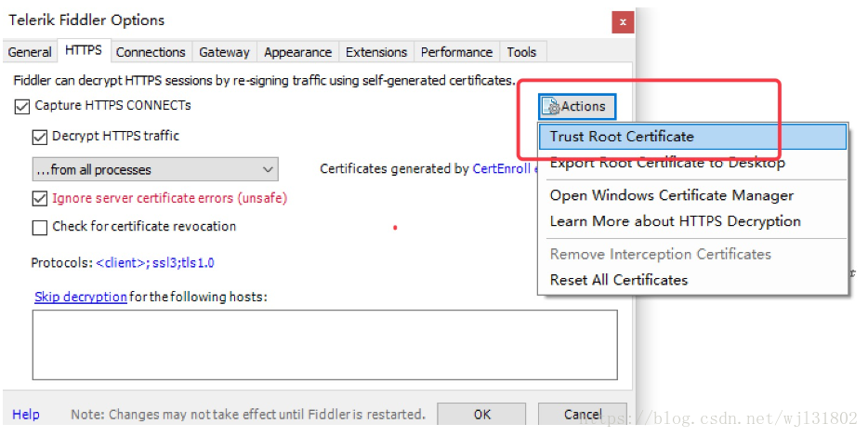Click the CertEnroll engine link
Screen dimensions: 868x437
tap(505, 169)
